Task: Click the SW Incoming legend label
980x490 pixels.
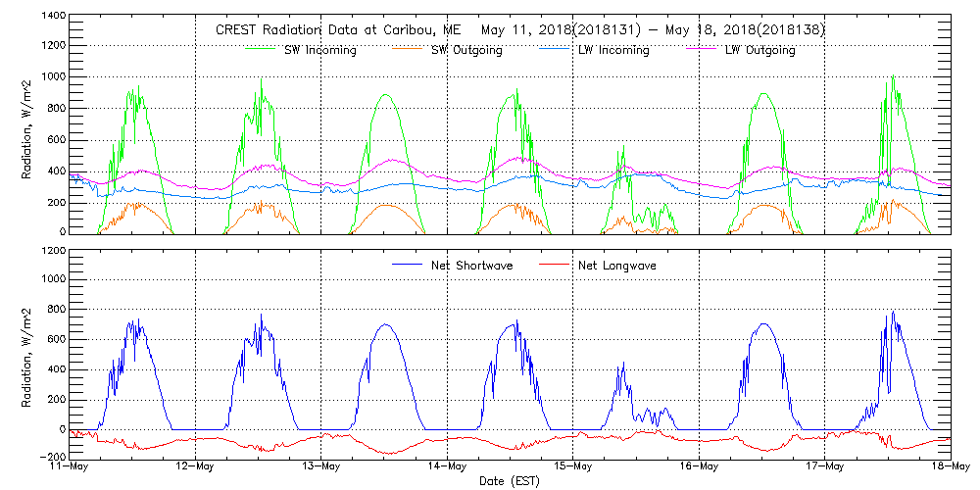Action: [320, 50]
